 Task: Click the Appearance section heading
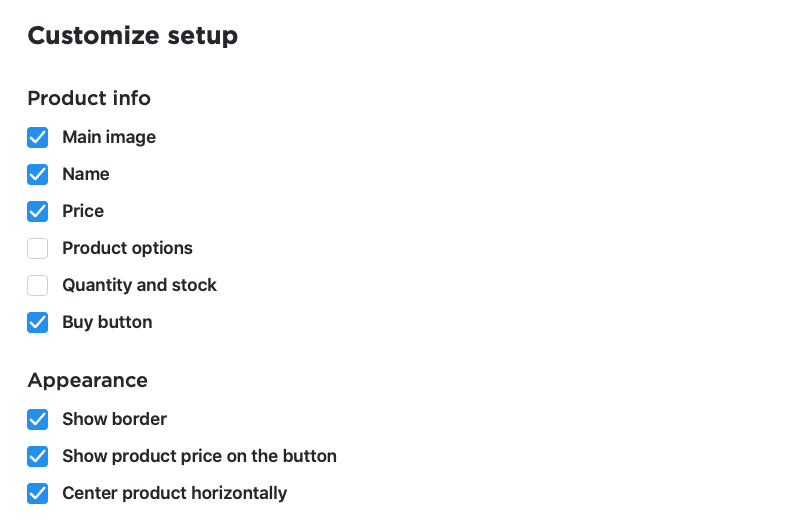click(x=87, y=380)
